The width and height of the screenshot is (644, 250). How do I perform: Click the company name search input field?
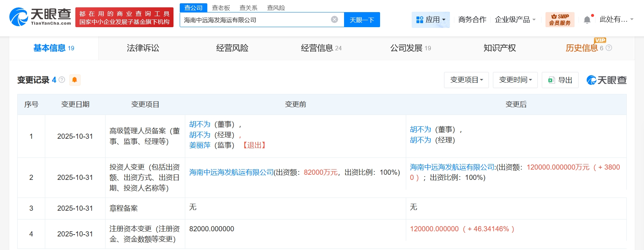point(254,20)
